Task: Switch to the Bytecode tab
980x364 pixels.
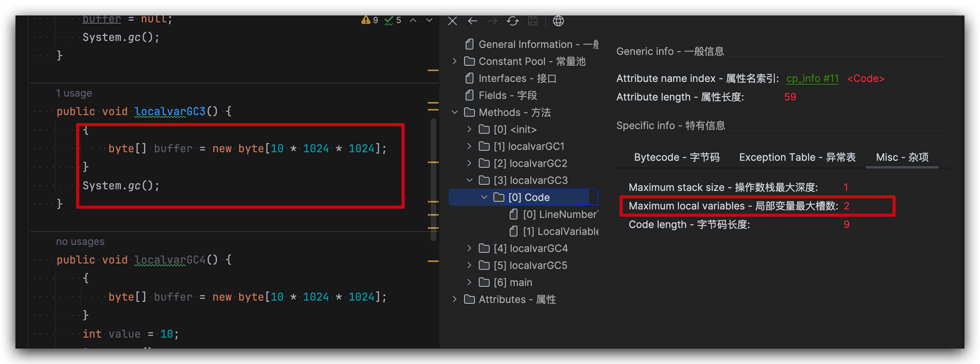Action: pos(676,157)
